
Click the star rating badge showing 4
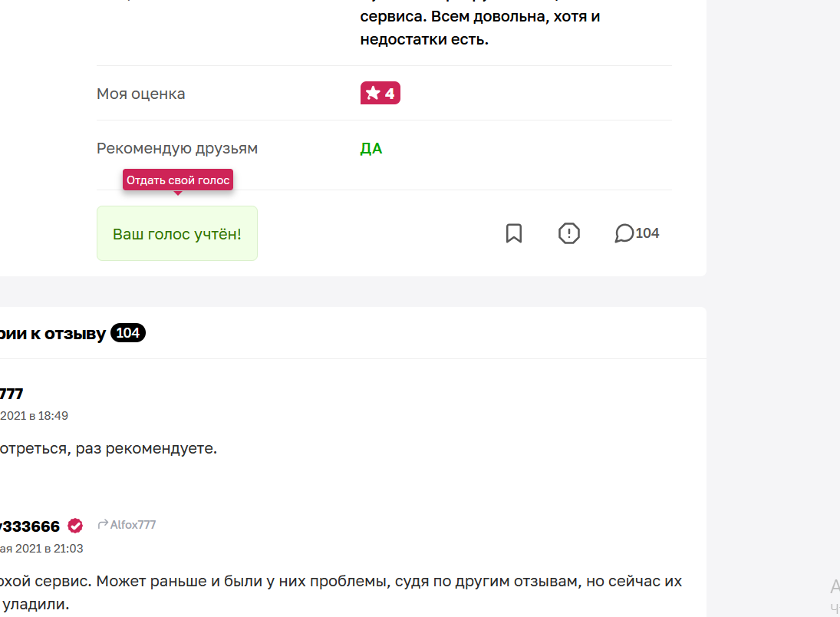(380, 94)
